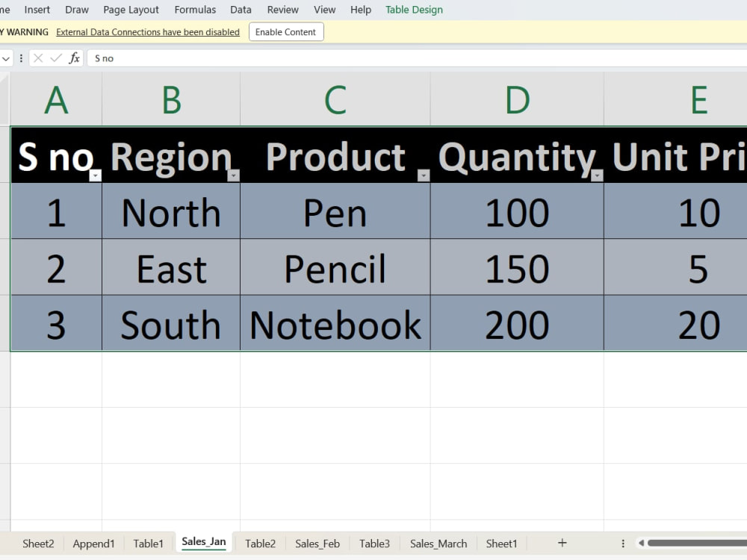Select the unit price cell 20
This screenshot has width=747, height=560.
point(675,323)
